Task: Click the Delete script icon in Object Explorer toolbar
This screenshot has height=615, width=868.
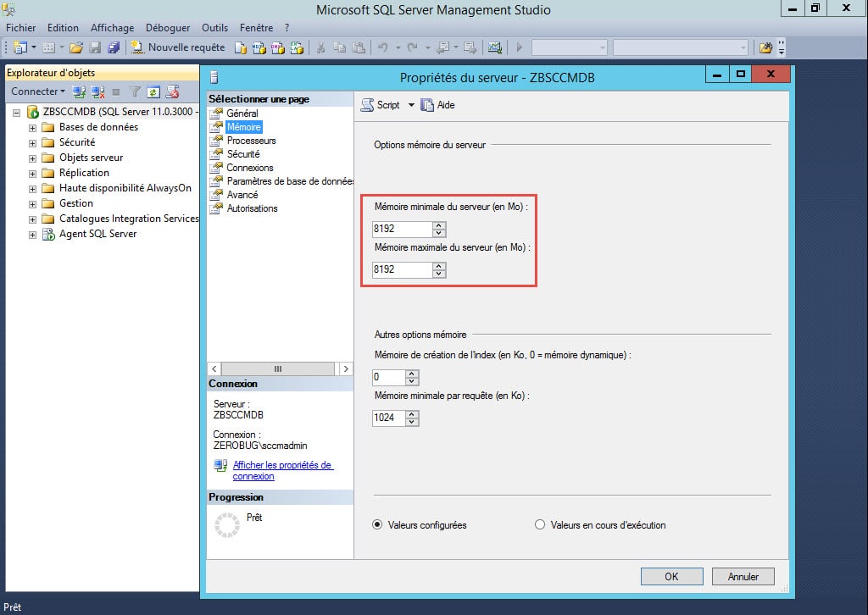Action: click(x=173, y=91)
